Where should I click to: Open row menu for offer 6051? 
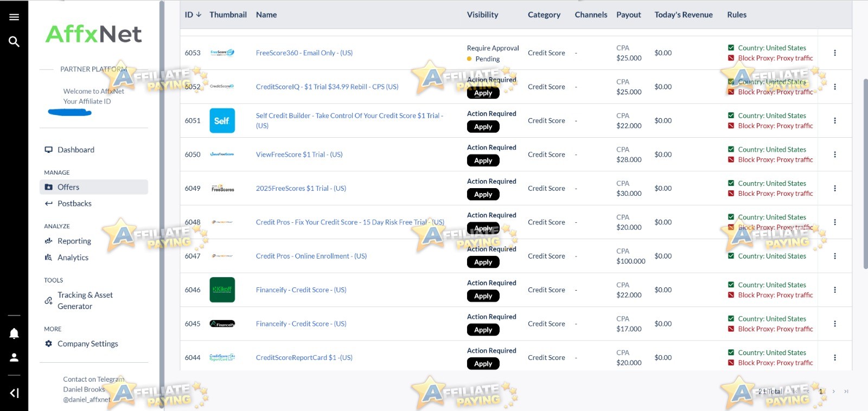(835, 120)
